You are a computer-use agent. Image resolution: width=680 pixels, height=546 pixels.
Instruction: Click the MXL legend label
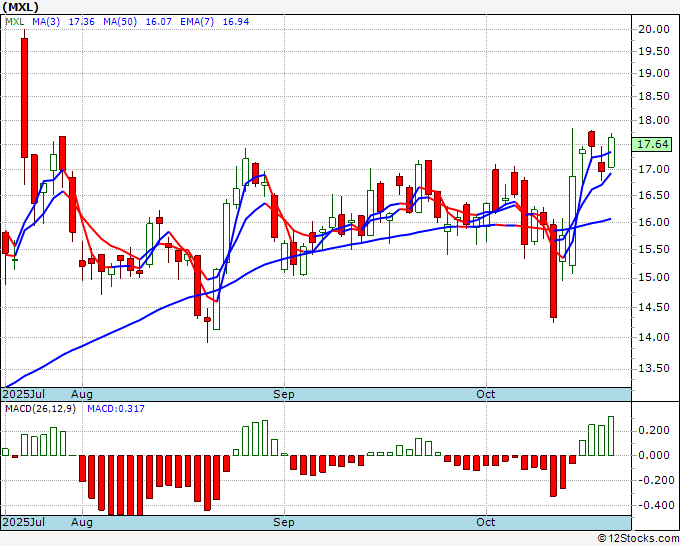[x=15, y=22]
